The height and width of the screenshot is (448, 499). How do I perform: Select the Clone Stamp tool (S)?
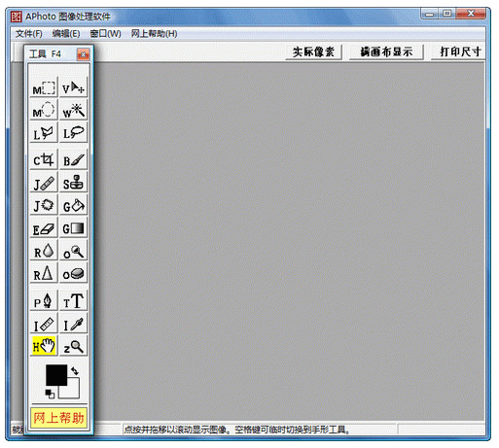[x=73, y=183]
